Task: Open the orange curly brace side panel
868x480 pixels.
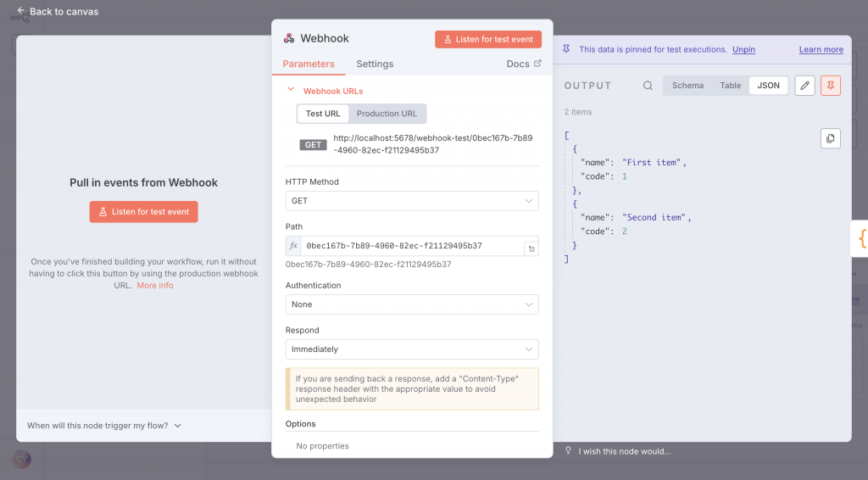Action: [861, 238]
